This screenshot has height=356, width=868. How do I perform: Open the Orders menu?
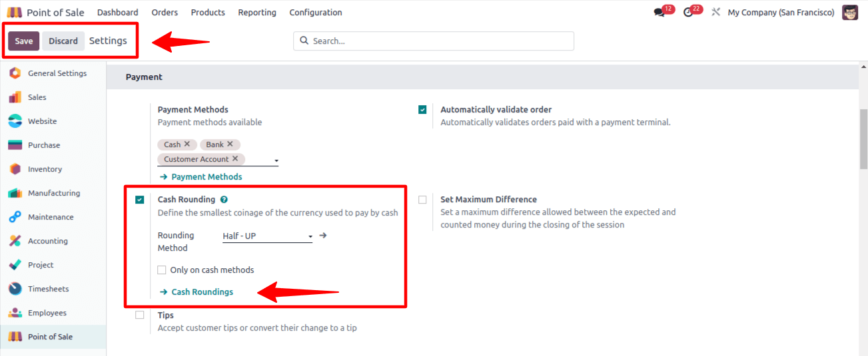pos(165,13)
